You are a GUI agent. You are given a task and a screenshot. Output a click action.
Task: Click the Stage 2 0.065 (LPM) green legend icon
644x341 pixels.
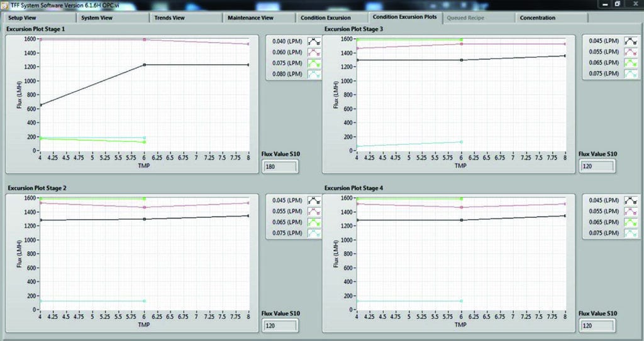[312, 222]
